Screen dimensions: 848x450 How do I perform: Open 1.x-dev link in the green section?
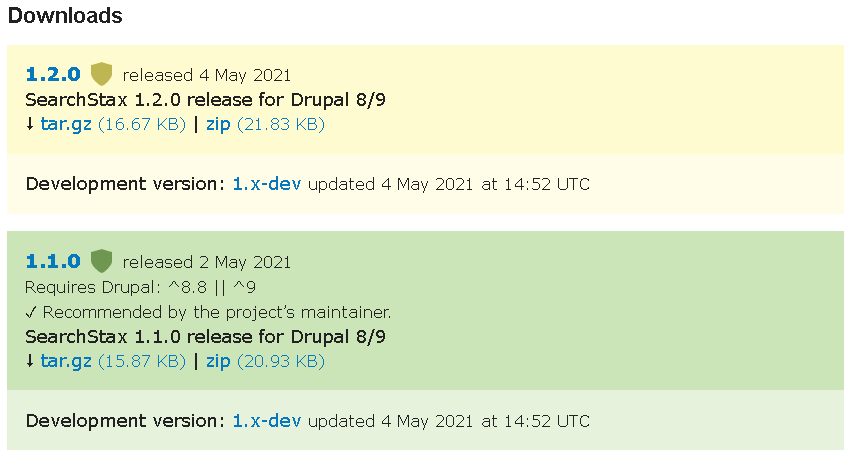267,421
